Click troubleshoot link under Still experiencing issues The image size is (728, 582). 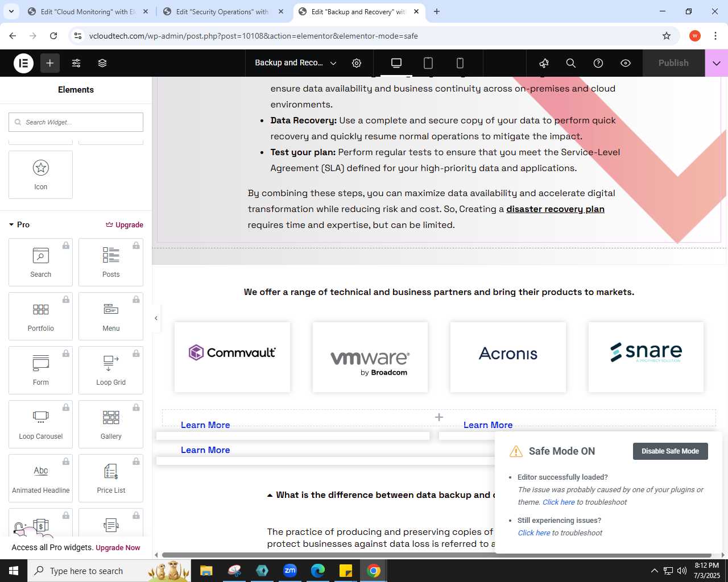click(534, 533)
